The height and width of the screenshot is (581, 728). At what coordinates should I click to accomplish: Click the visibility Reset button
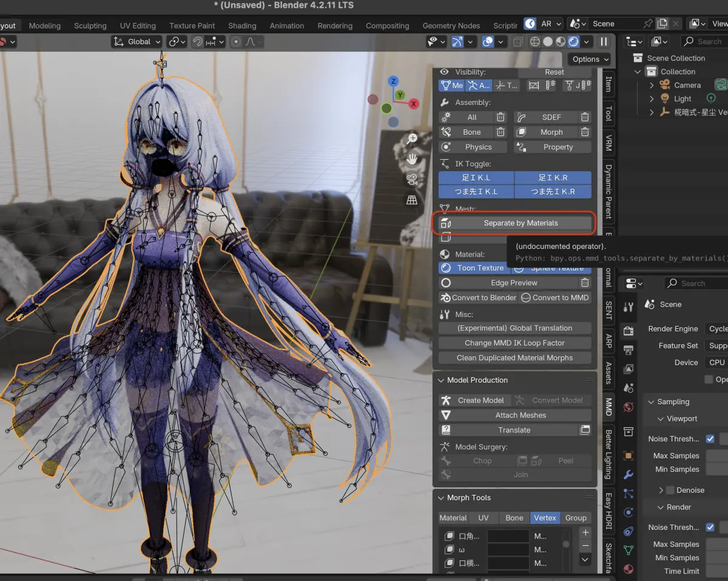pyautogui.click(x=554, y=72)
